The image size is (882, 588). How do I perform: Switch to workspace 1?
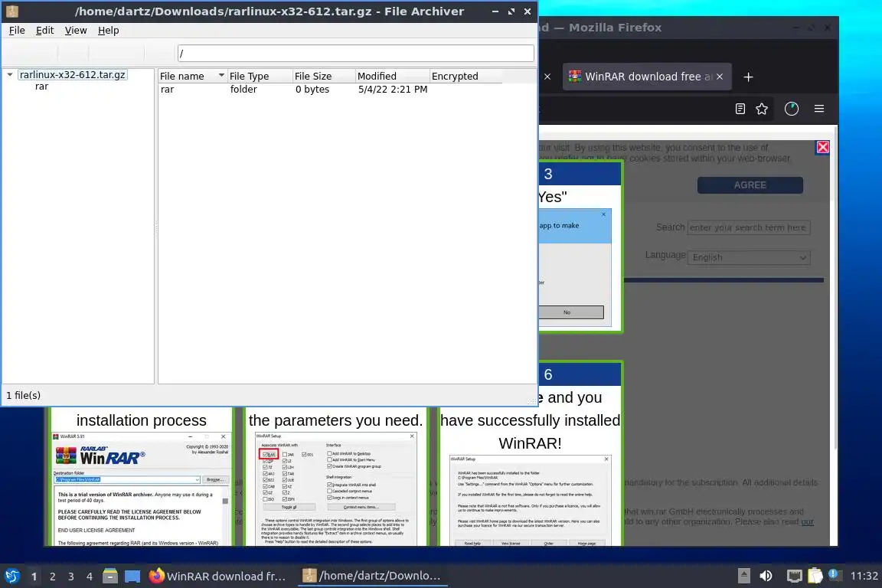coord(34,577)
